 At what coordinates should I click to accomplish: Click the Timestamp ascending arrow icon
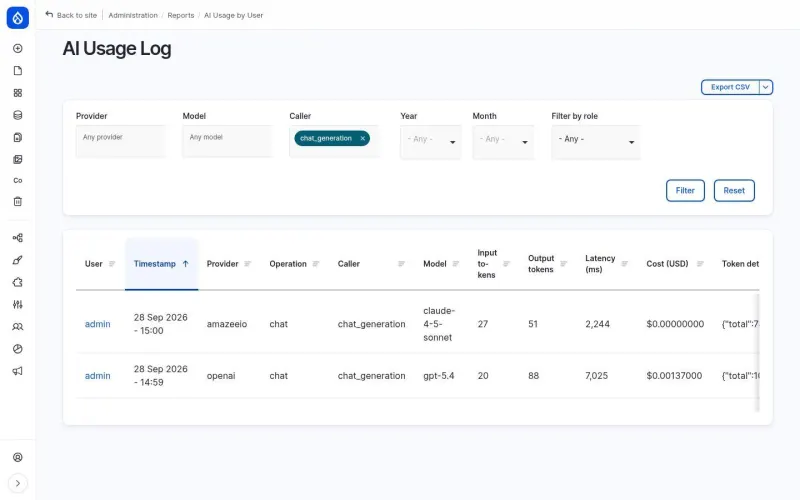click(186, 264)
